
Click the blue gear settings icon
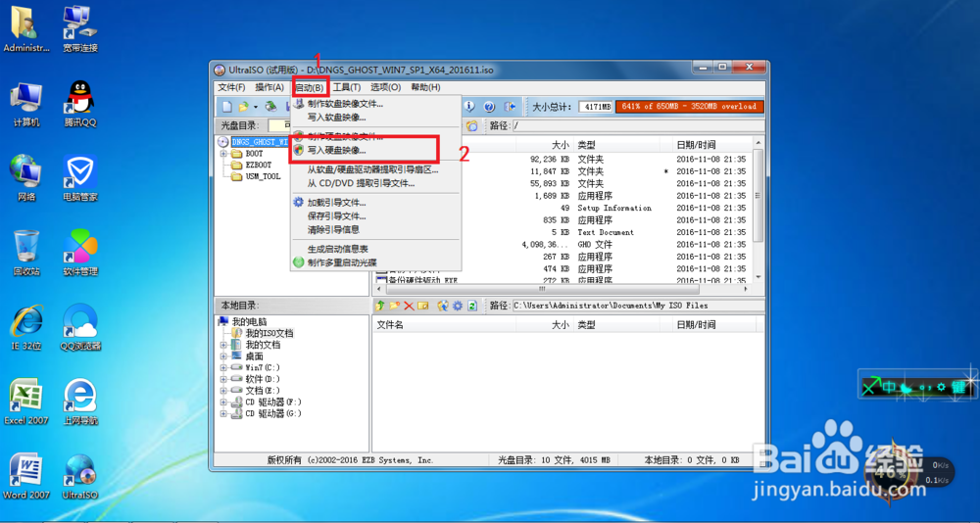[458, 306]
